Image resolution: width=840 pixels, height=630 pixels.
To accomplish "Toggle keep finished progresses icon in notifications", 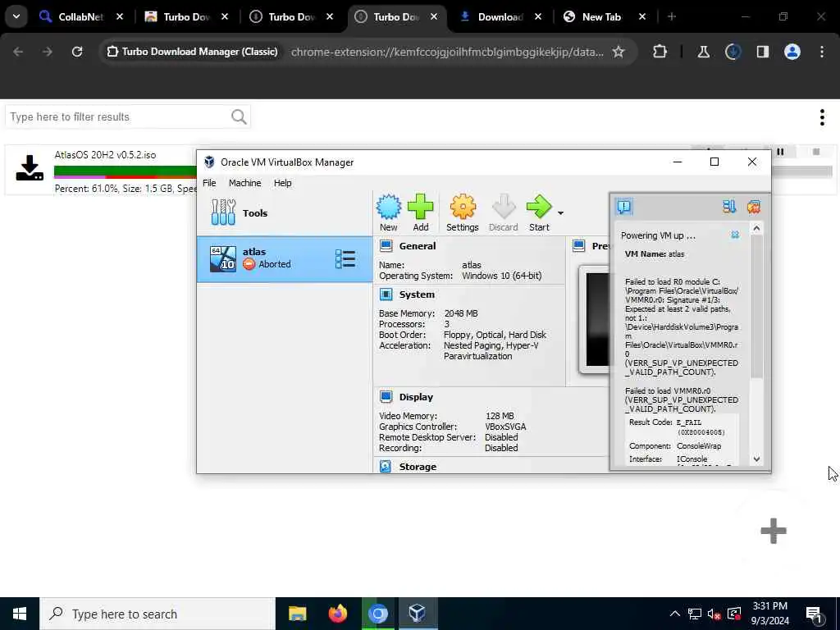I will (729, 206).
